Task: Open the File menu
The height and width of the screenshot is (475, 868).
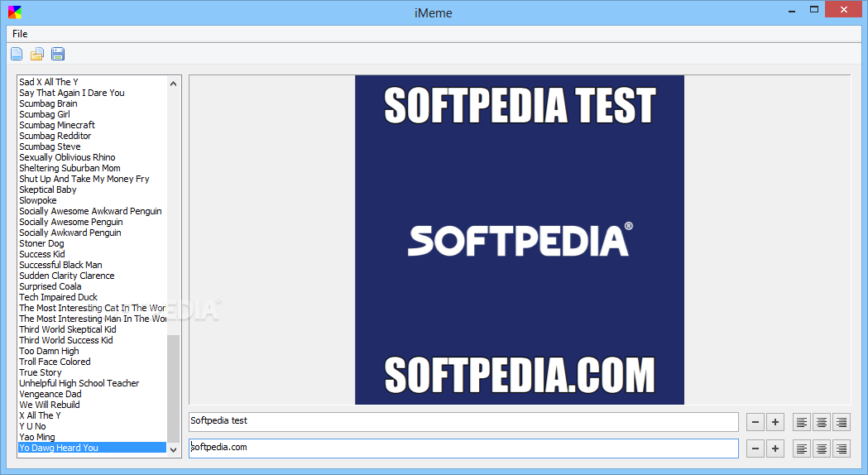Action: [x=20, y=34]
